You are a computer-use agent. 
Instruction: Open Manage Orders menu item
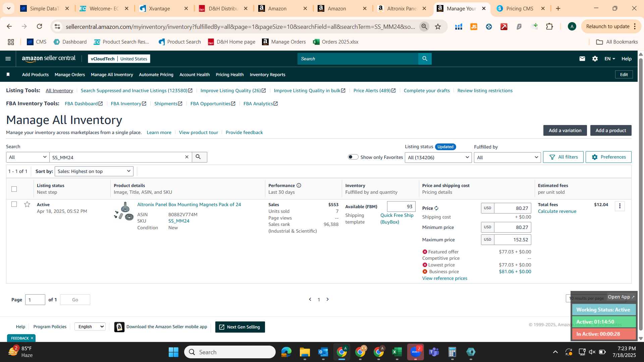click(x=70, y=74)
